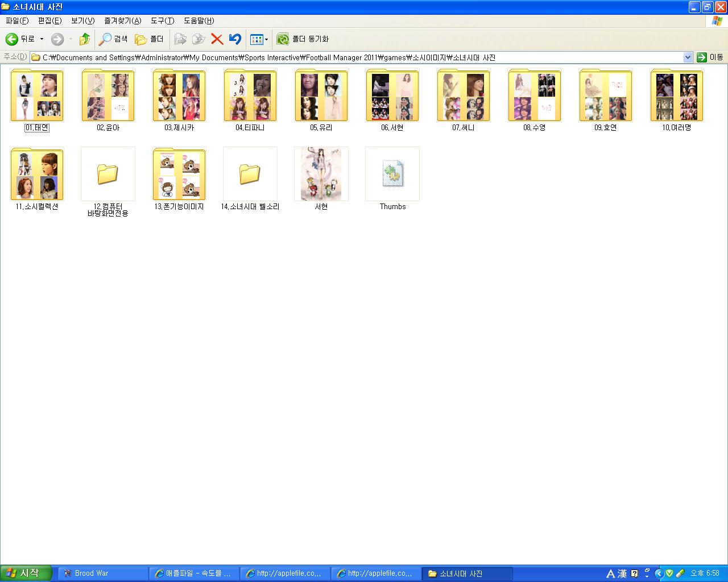Click the Up one folder icon
This screenshot has width=728, height=582.
(x=84, y=39)
